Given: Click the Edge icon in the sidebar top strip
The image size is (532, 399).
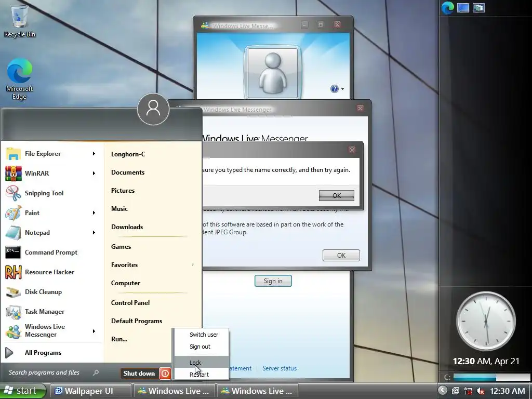Looking at the screenshot, I should coord(447,8).
